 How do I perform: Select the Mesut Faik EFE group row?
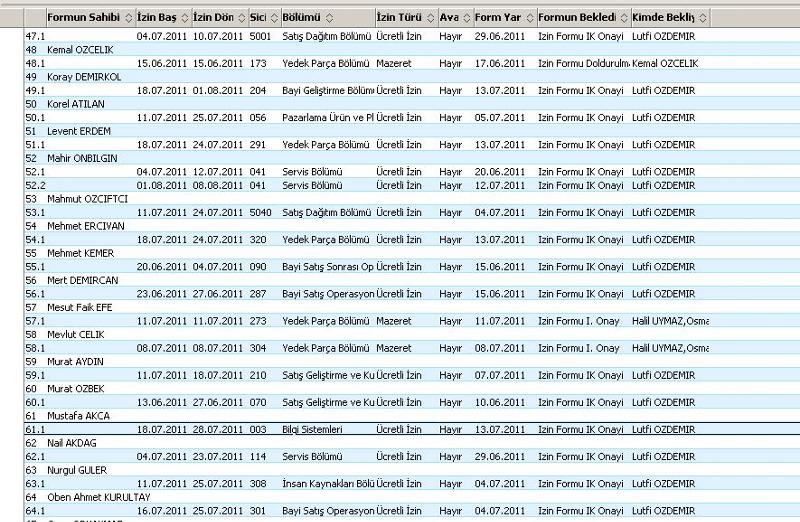pos(412,307)
